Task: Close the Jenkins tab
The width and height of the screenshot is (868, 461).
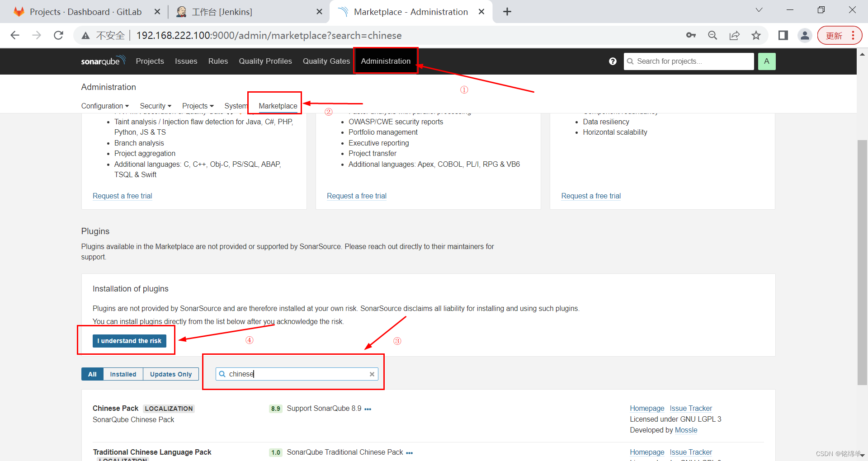Action: pos(319,12)
